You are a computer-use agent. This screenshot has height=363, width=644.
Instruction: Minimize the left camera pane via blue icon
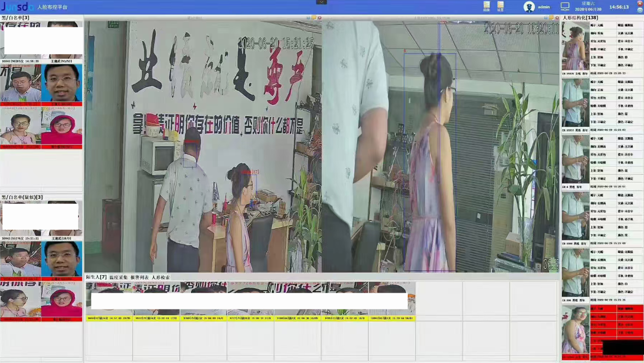tap(308, 18)
